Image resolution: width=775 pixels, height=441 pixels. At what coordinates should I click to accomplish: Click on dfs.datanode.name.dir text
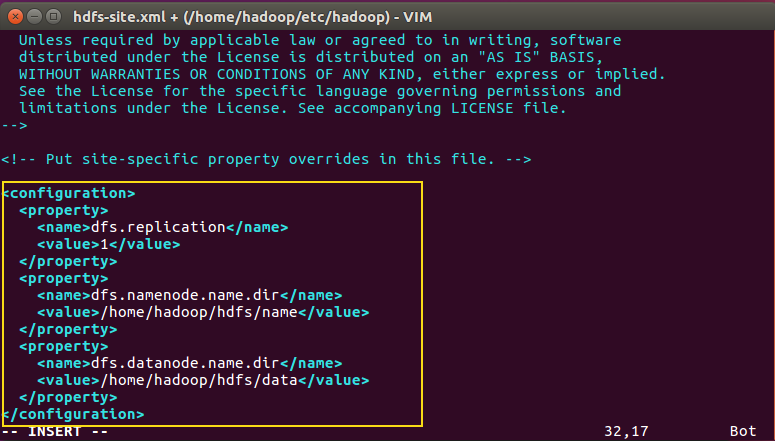[x=183, y=363]
